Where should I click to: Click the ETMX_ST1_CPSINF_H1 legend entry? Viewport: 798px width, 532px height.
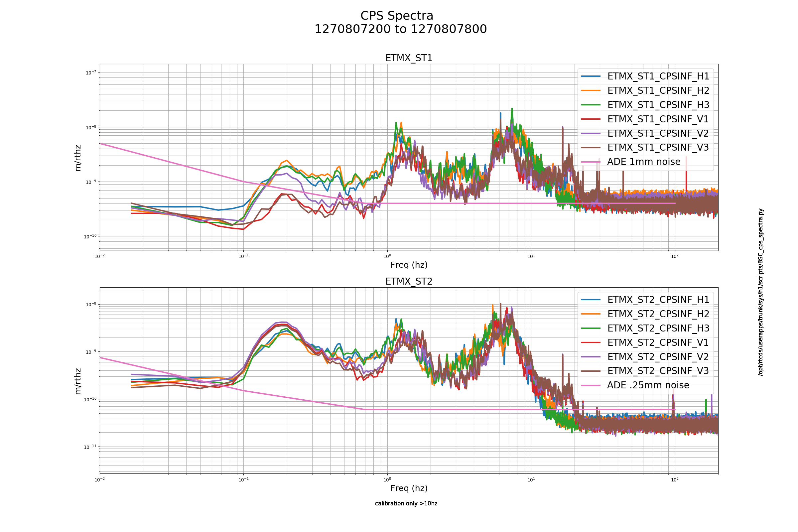point(645,76)
